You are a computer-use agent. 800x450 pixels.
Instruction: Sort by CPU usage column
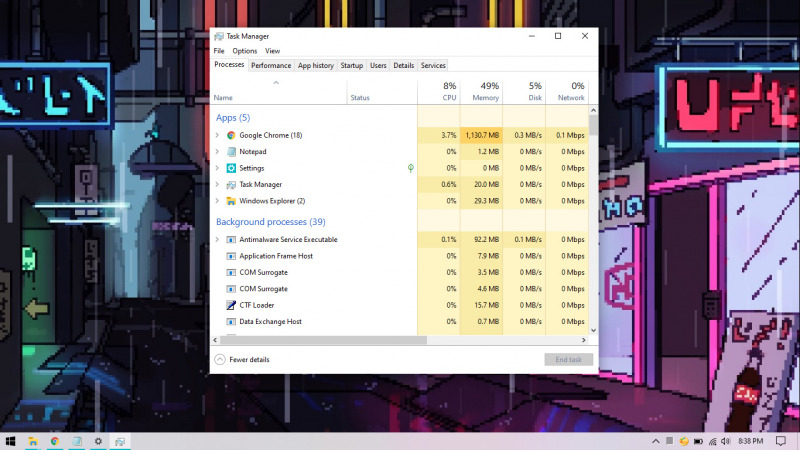439,92
